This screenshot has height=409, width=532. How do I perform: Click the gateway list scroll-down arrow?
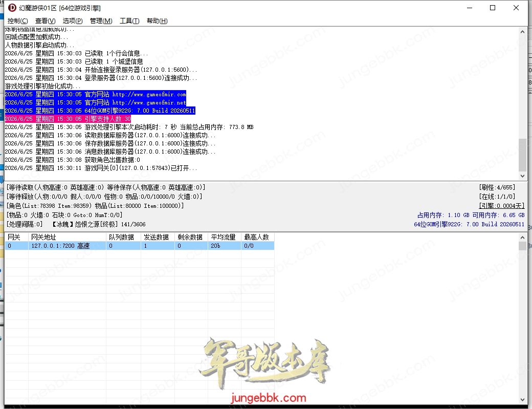tap(522, 399)
